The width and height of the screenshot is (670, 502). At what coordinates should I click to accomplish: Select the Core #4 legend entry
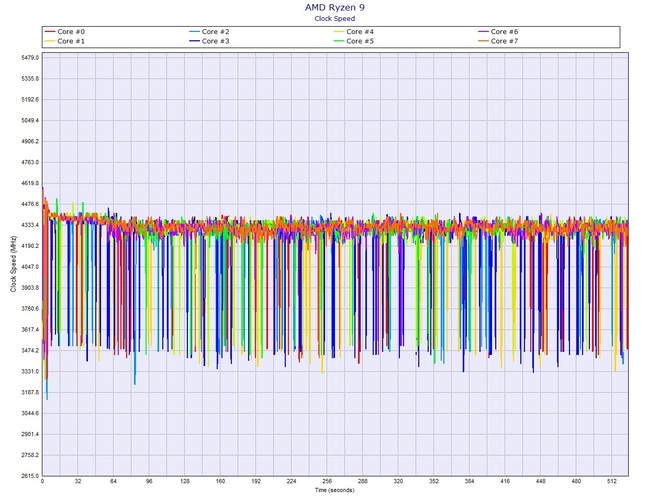354,32
